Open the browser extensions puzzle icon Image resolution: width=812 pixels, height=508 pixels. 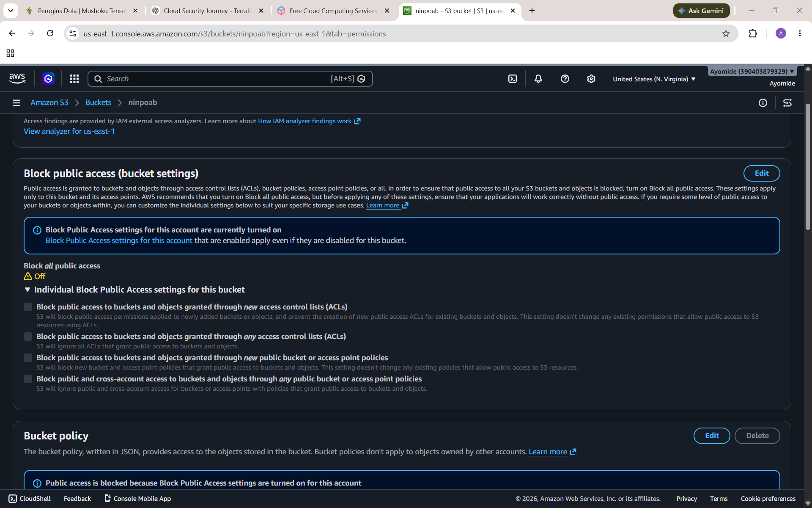coord(753,33)
